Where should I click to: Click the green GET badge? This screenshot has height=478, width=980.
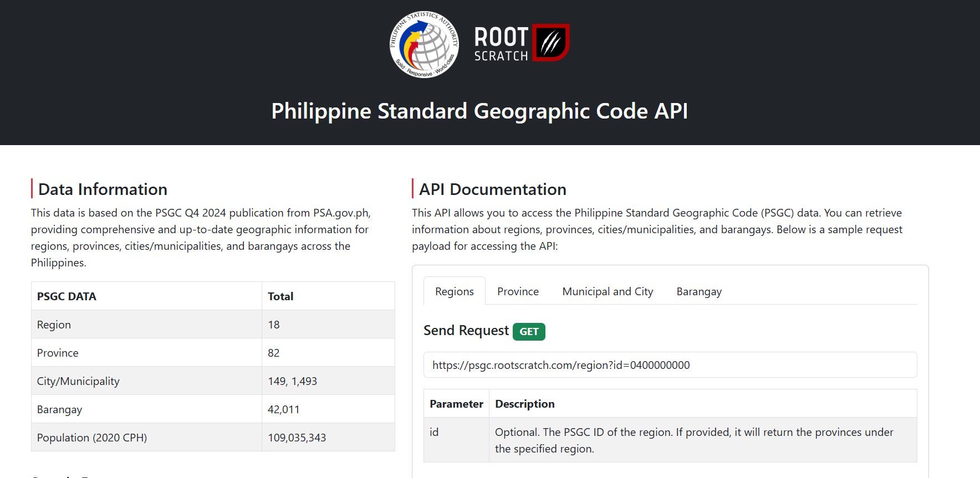529,332
